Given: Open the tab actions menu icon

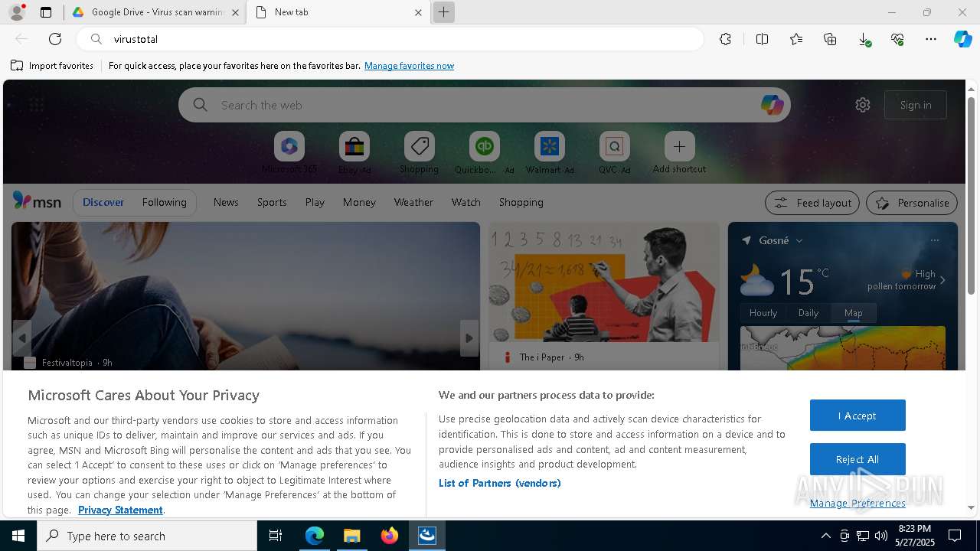Looking at the screenshot, I should tap(46, 12).
